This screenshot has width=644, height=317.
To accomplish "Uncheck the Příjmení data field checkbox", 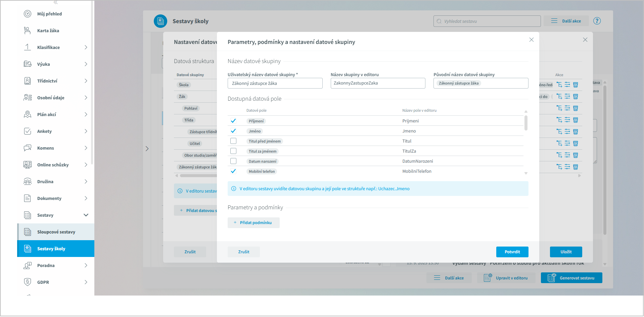I will pos(233,121).
